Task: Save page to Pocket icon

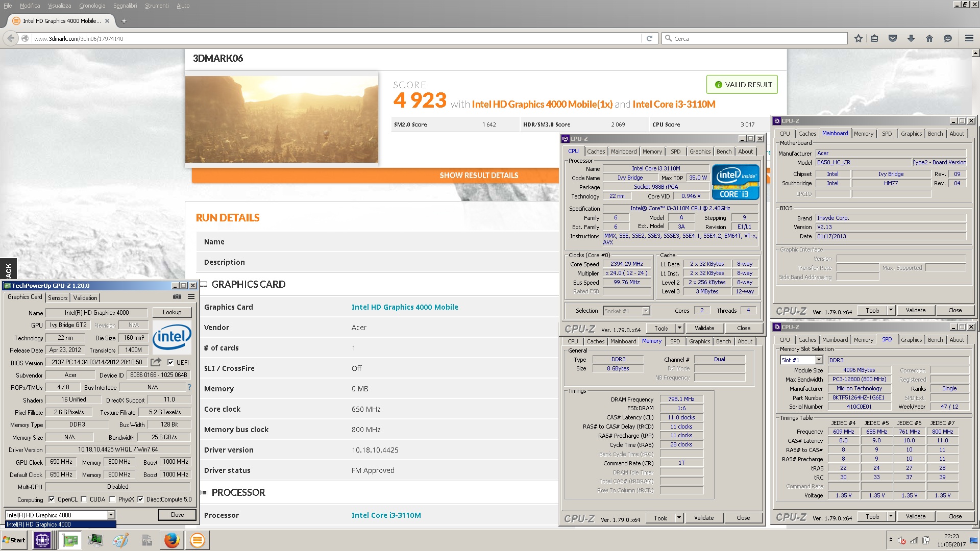Action: point(893,38)
